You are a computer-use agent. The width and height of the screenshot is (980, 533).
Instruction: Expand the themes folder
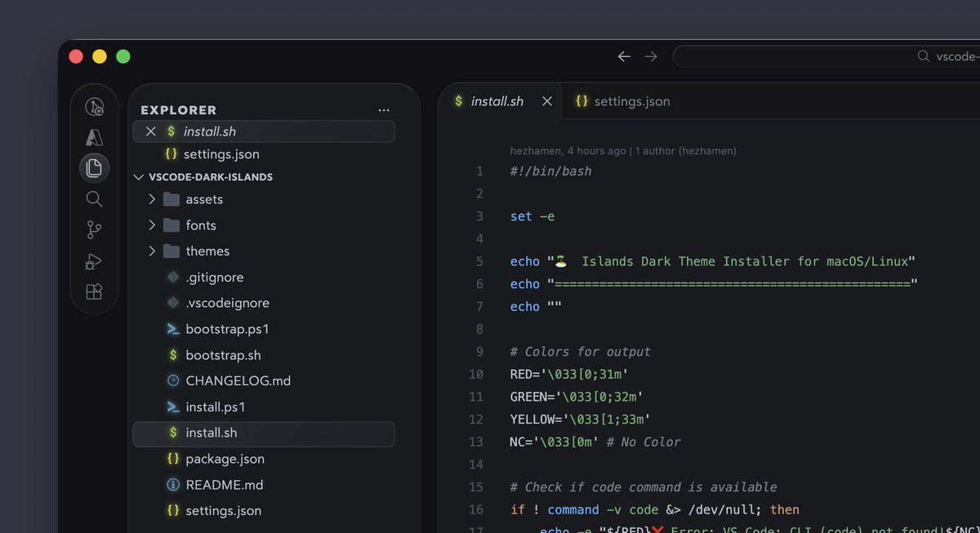click(152, 251)
